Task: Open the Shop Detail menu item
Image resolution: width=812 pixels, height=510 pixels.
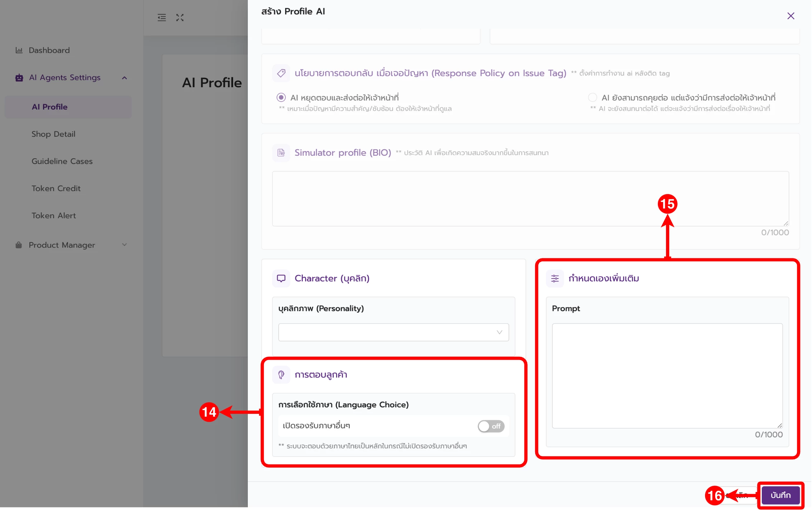Action: pyautogui.click(x=53, y=134)
